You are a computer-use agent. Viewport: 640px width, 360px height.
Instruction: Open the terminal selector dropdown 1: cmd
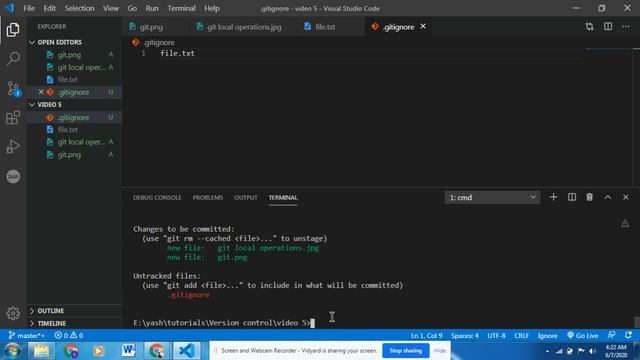click(492, 198)
